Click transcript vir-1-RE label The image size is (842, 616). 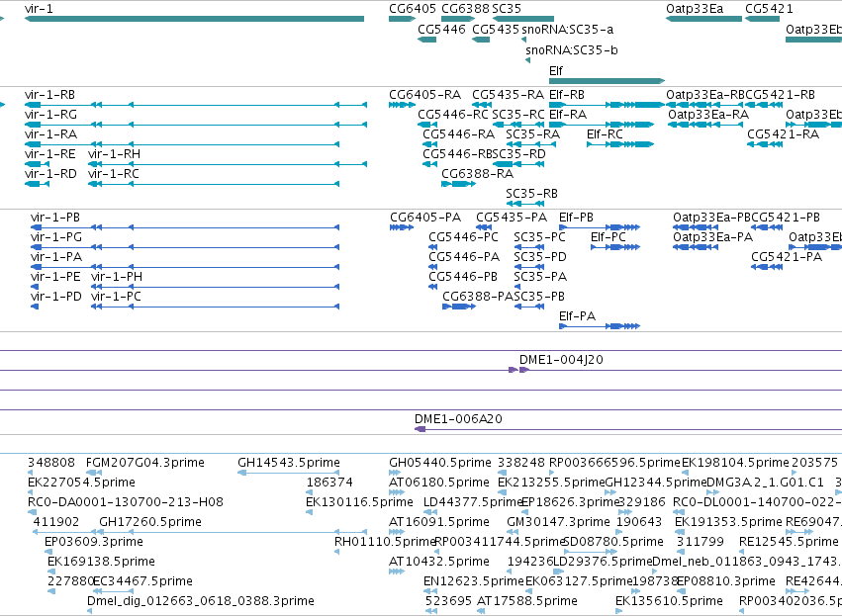tap(49, 154)
